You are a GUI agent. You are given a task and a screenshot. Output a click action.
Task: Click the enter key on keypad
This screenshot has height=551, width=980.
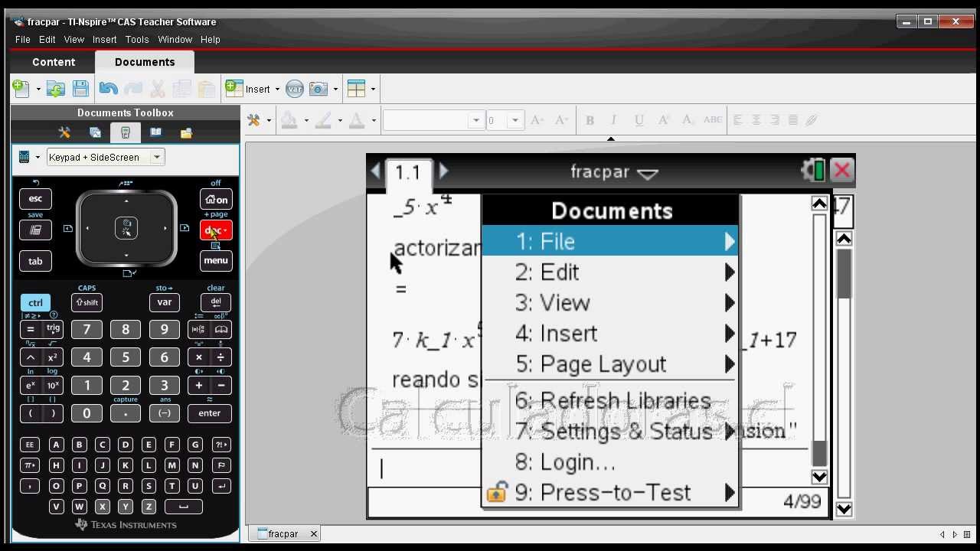(x=210, y=413)
